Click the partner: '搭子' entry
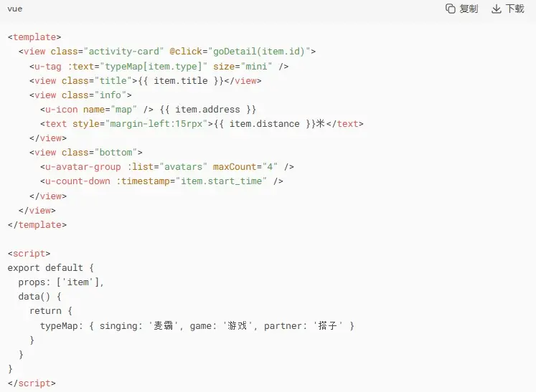The width and height of the screenshot is (536, 392). (304, 326)
